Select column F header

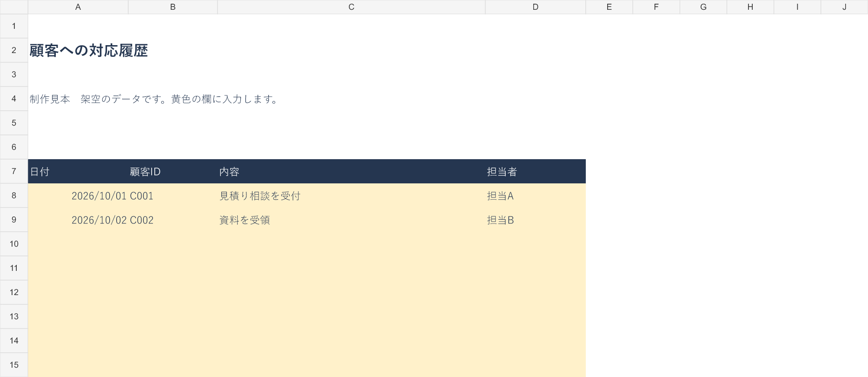pyautogui.click(x=656, y=7)
